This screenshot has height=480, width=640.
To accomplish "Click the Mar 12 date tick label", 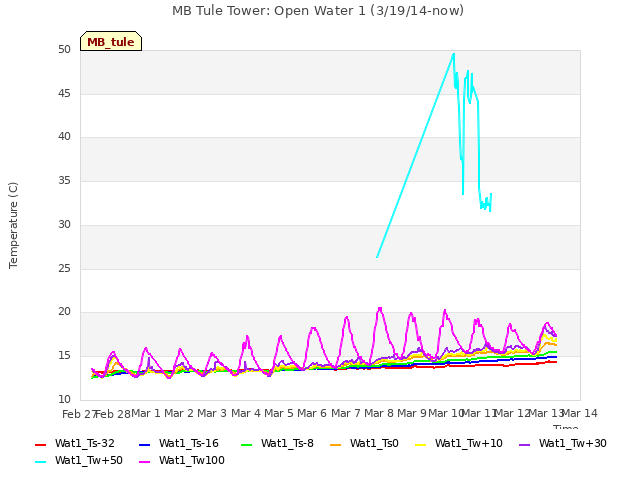I will click(x=512, y=413).
